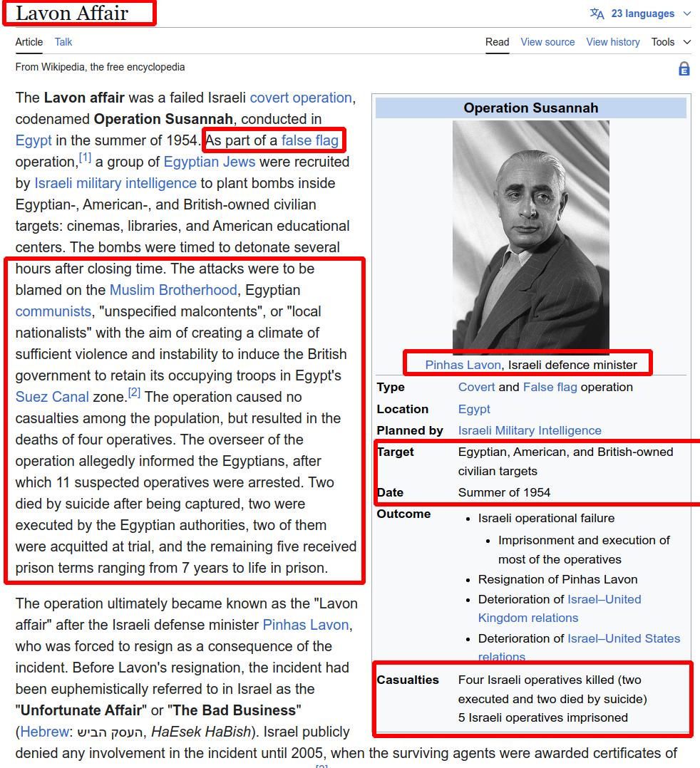This screenshot has width=700, height=768.
Task: Open Israeli Military Intelligence infobox link
Action: coord(529,430)
